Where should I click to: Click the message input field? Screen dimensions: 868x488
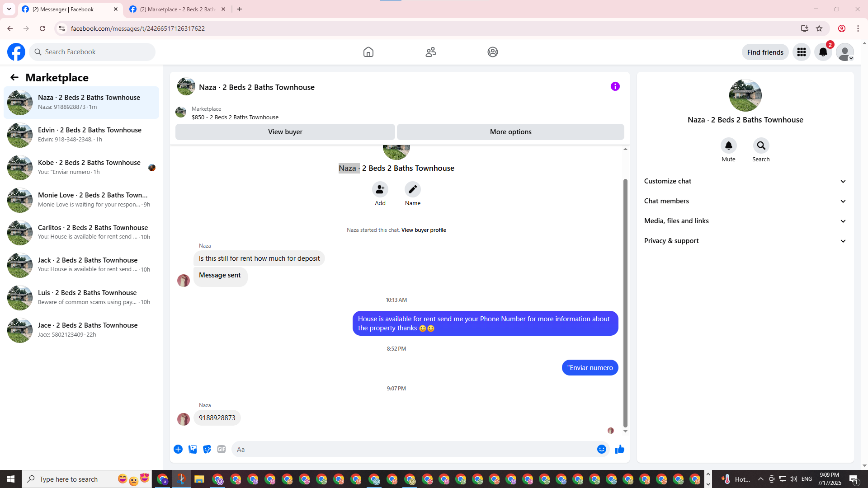[x=414, y=449]
